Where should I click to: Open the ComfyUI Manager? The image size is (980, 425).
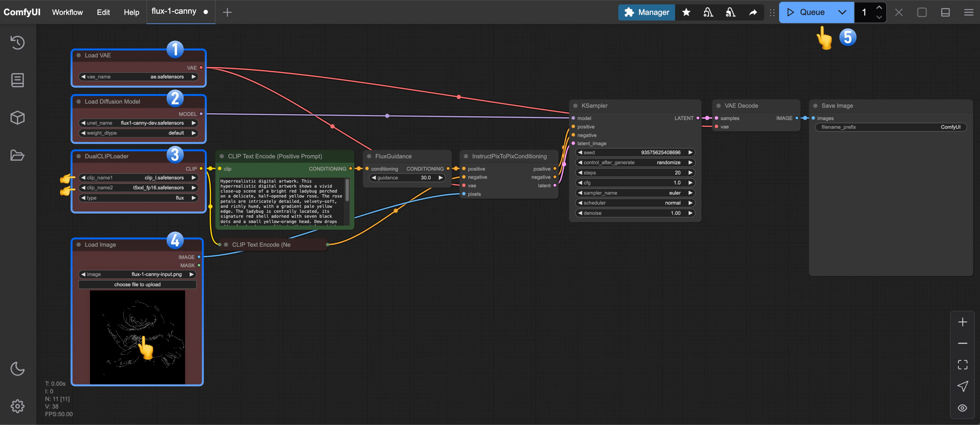[646, 12]
